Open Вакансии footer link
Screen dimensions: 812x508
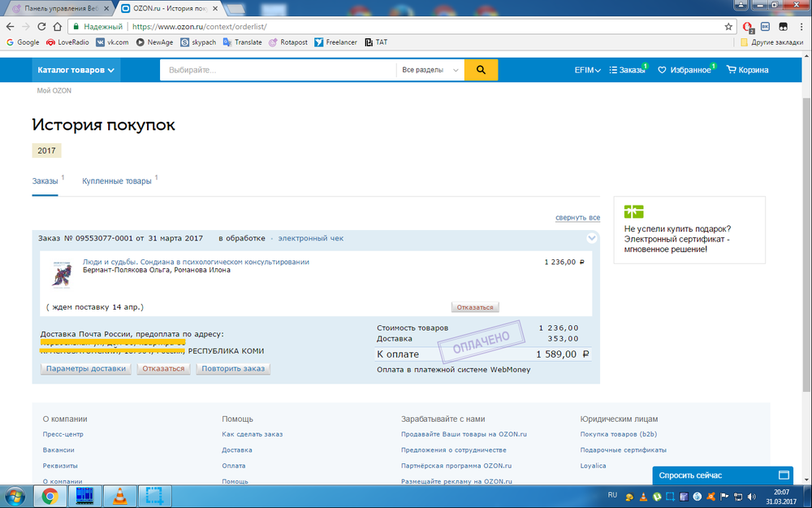[x=58, y=450]
